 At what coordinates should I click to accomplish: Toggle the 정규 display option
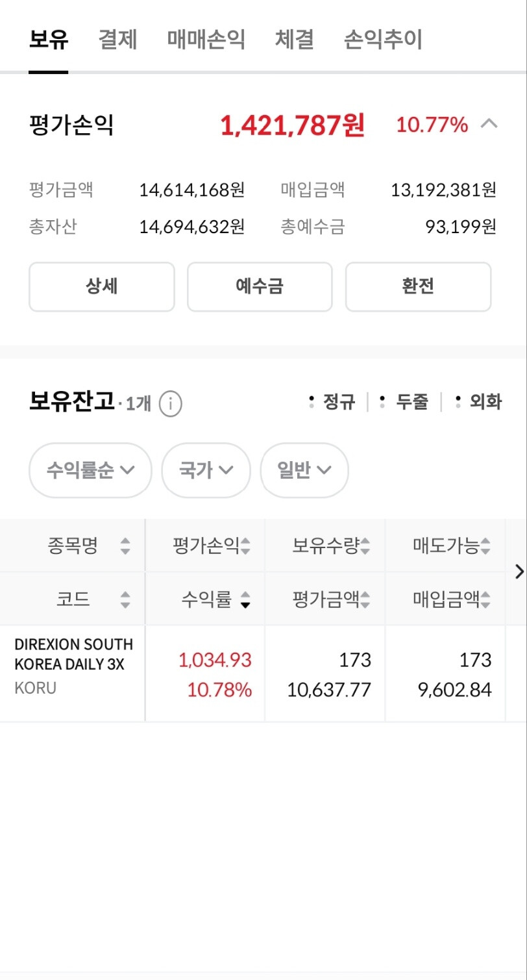click(332, 402)
